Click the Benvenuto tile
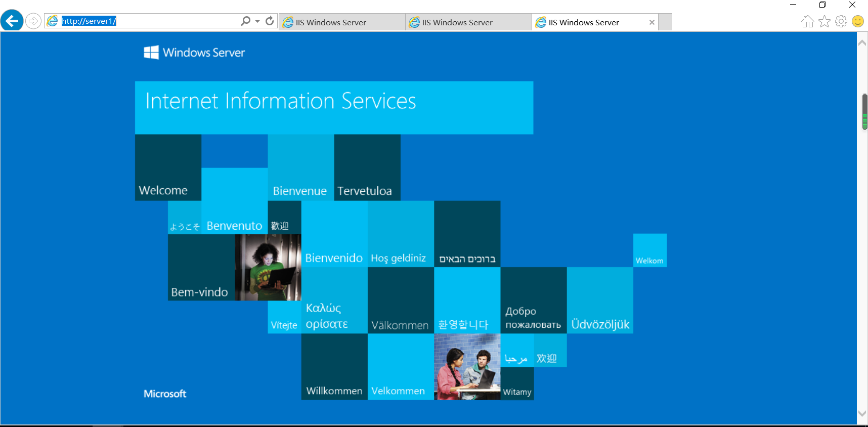The height and width of the screenshot is (427, 868). coord(234,201)
